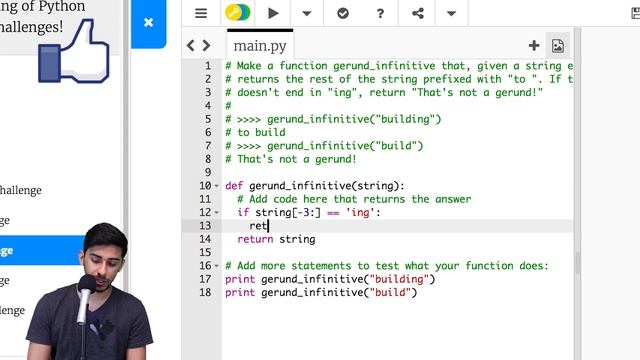
Task: Collapse the if block at line 12
Action: tap(217, 213)
